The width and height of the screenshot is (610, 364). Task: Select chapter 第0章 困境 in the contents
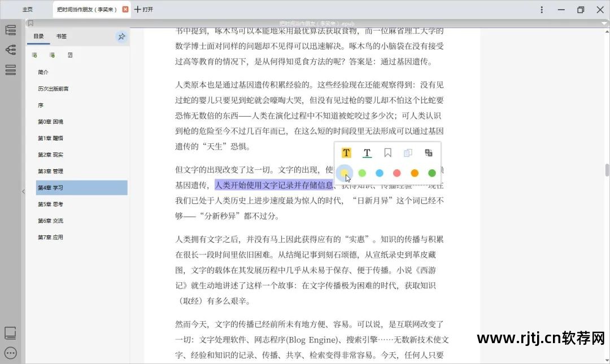[50, 121]
